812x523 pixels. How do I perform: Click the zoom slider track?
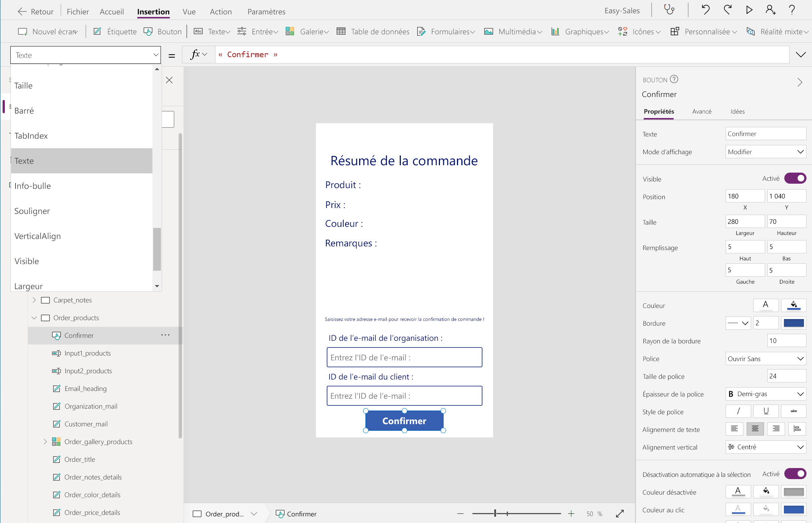pyautogui.click(x=516, y=513)
